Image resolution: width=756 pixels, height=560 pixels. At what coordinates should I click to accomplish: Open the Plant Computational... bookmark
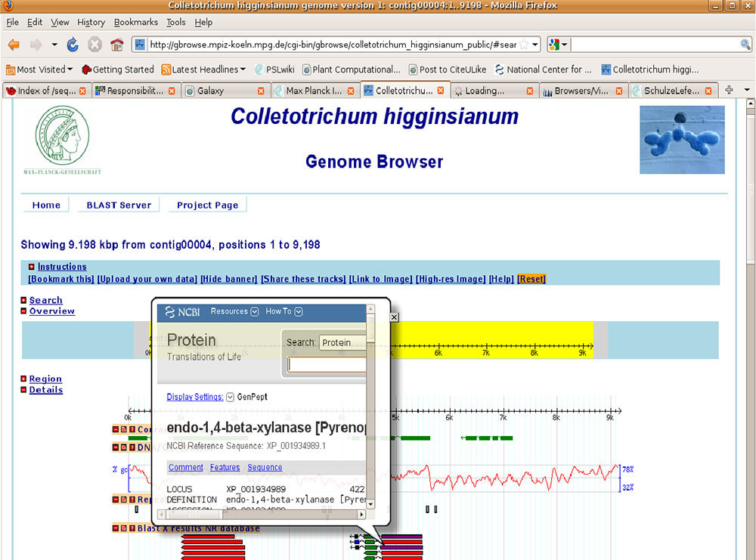(x=352, y=70)
